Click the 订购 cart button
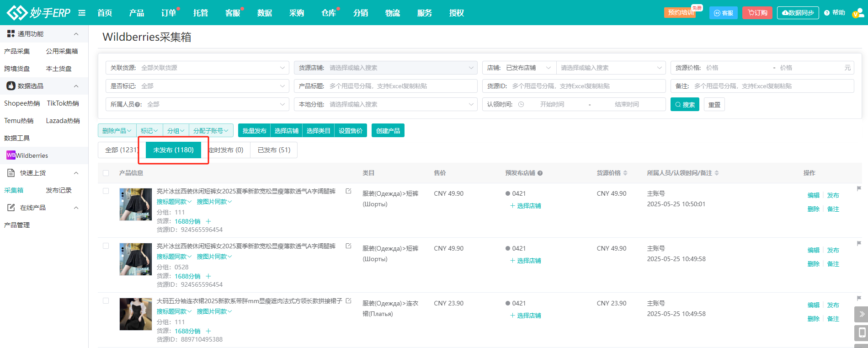Screen dimensions: 868x348 [757, 13]
